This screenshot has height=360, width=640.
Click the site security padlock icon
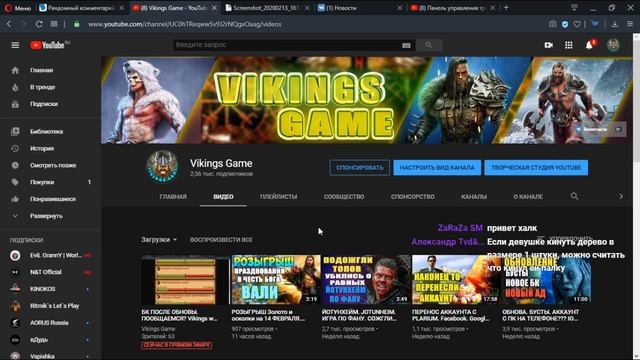pyautogui.click(x=76, y=24)
